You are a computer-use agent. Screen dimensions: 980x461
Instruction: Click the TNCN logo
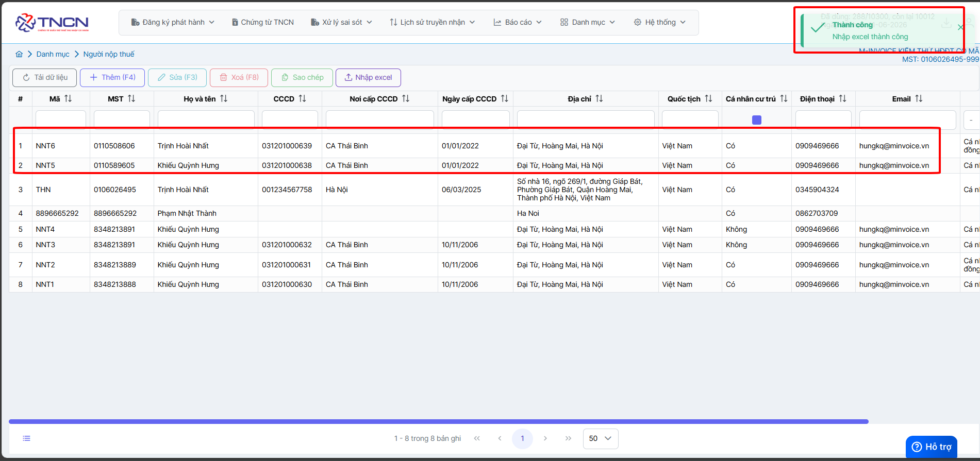52,23
